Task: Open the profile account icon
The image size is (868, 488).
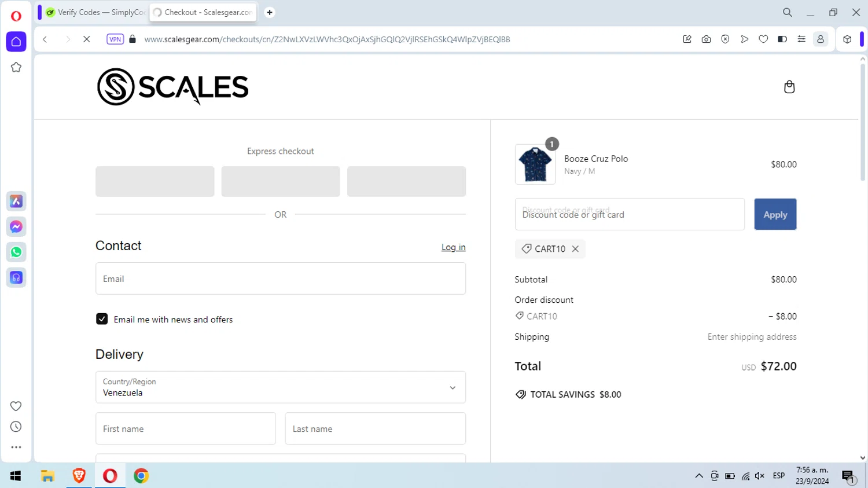Action: pos(821,39)
